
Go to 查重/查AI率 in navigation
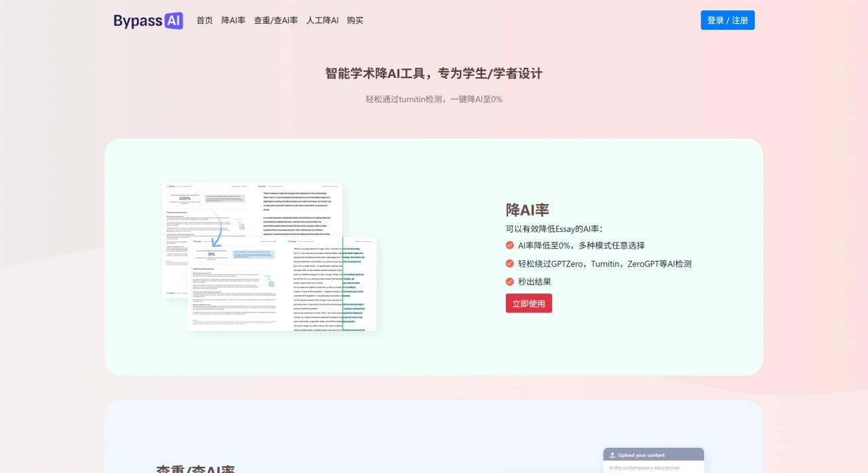pos(276,20)
